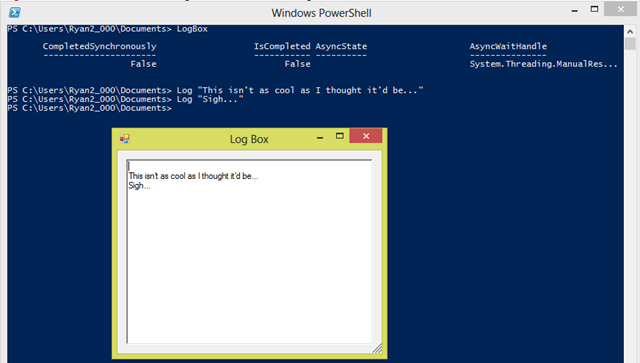This screenshot has width=640, height=363.
Task: Click the Log "Sigh..." command line
Action: point(210,99)
